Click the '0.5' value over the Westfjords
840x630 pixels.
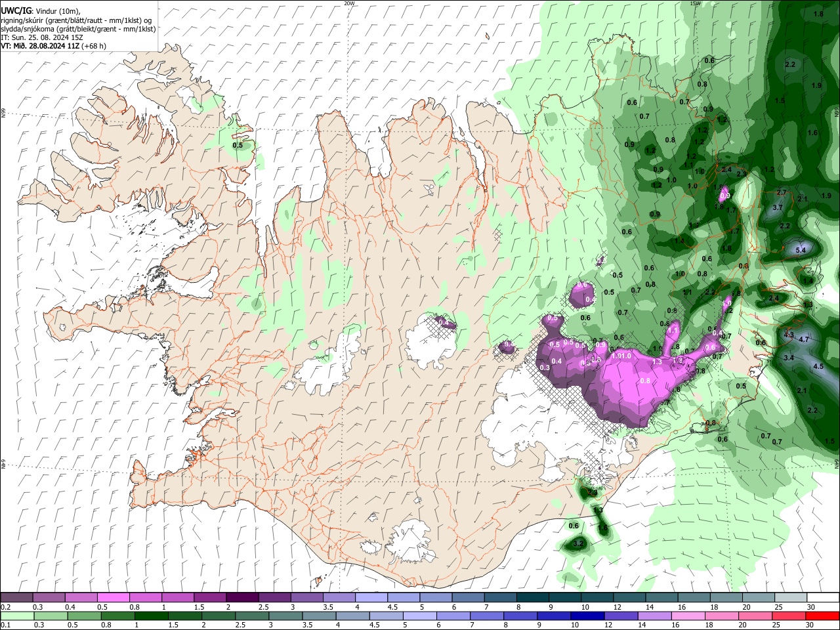click(x=238, y=145)
